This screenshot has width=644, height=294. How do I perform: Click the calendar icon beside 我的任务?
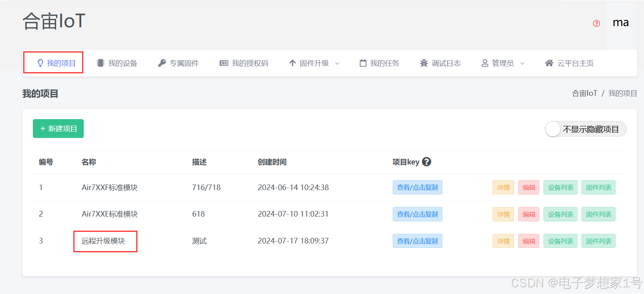pyautogui.click(x=363, y=63)
